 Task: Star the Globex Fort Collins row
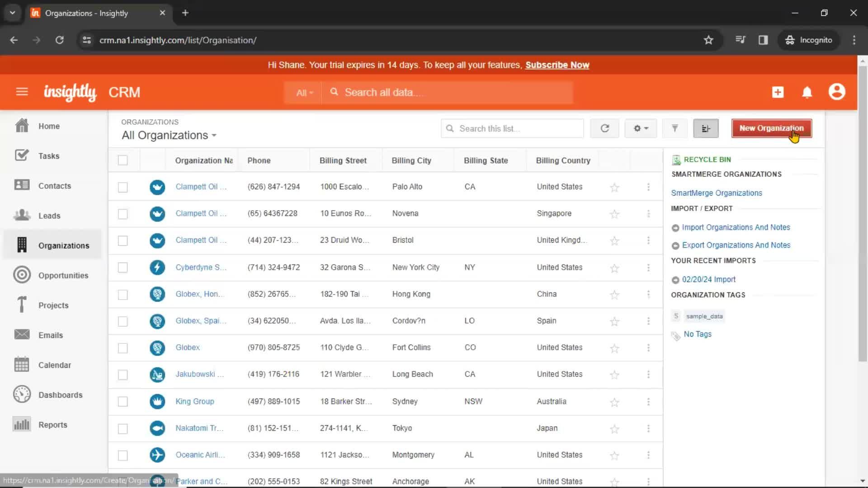tap(614, 348)
